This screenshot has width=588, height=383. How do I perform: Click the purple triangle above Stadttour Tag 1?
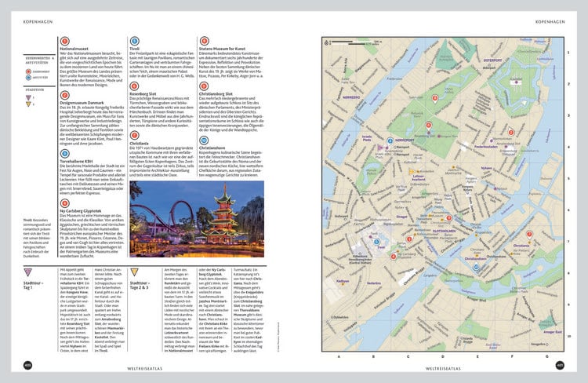27,272
